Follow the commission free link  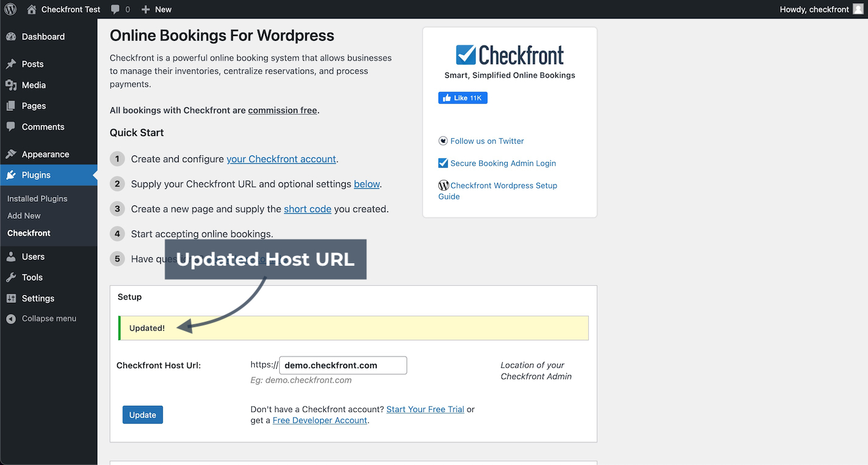click(x=283, y=110)
